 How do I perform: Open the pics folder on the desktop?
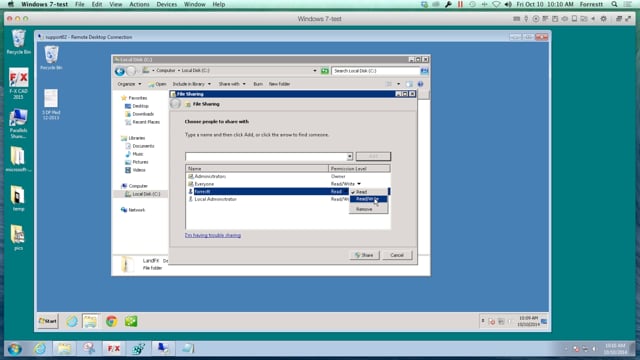(18, 237)
